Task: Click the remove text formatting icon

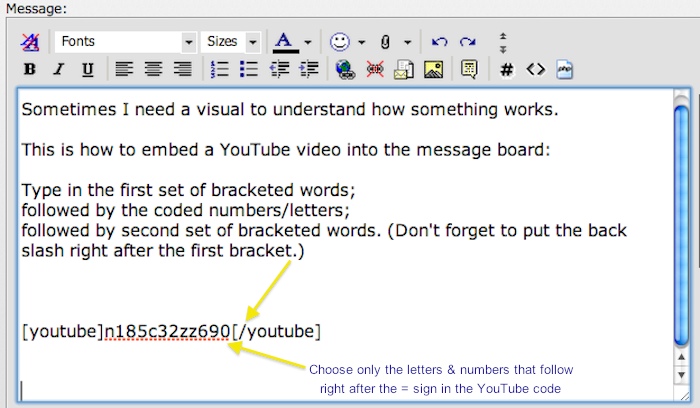Action: coord(30,42)
